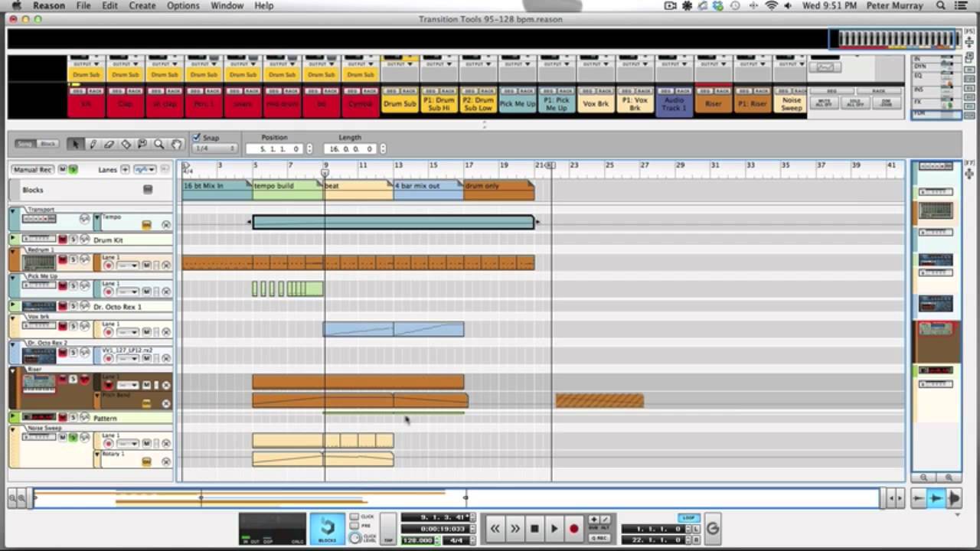The image size is (980, 551).
Task: Click the Length value field
Action: [350, 148]
